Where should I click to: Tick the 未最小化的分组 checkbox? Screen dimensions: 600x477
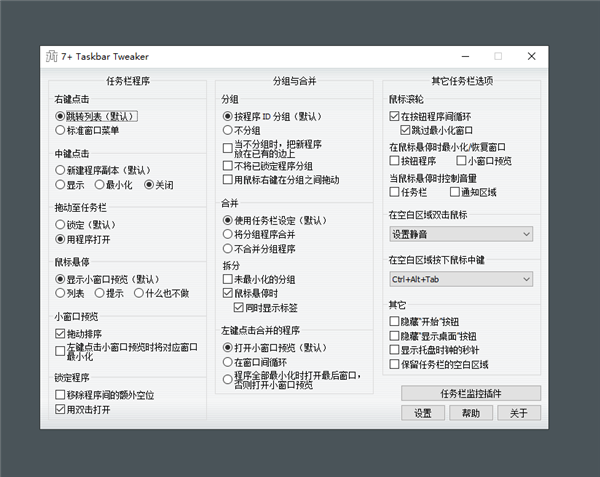click(x=227, y=279)
